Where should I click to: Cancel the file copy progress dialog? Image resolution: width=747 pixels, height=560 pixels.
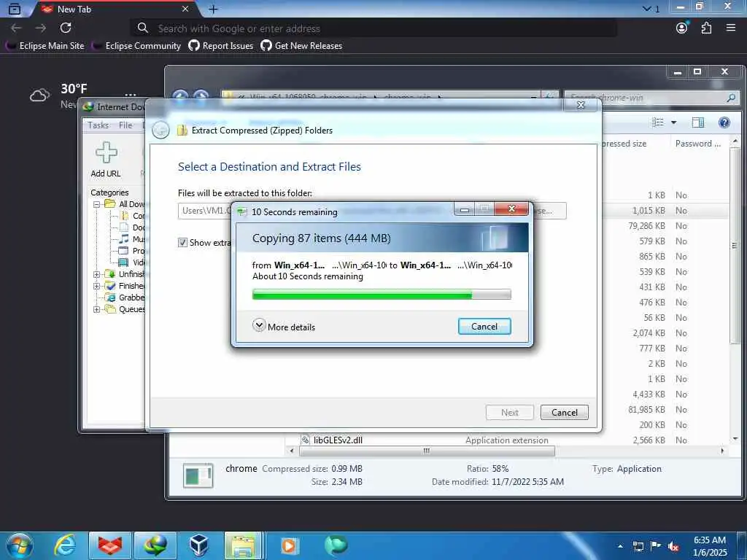[484, 326]
